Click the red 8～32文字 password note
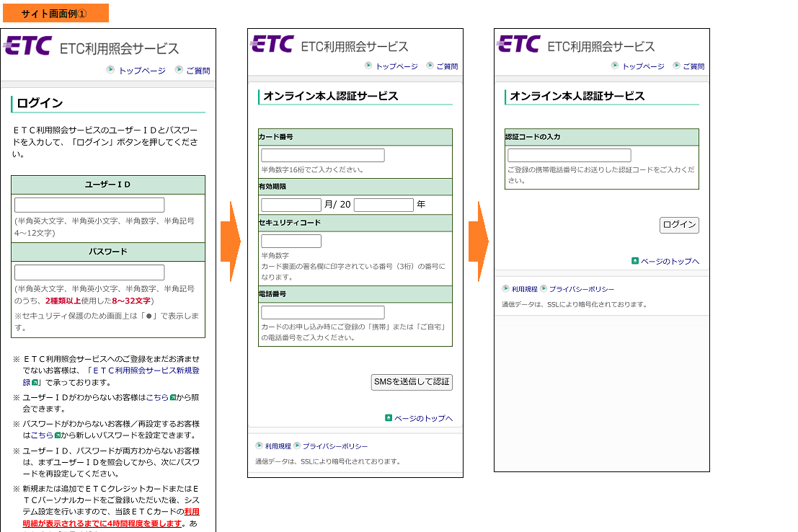The image size is (798, 532). click(x=131, y=301)
